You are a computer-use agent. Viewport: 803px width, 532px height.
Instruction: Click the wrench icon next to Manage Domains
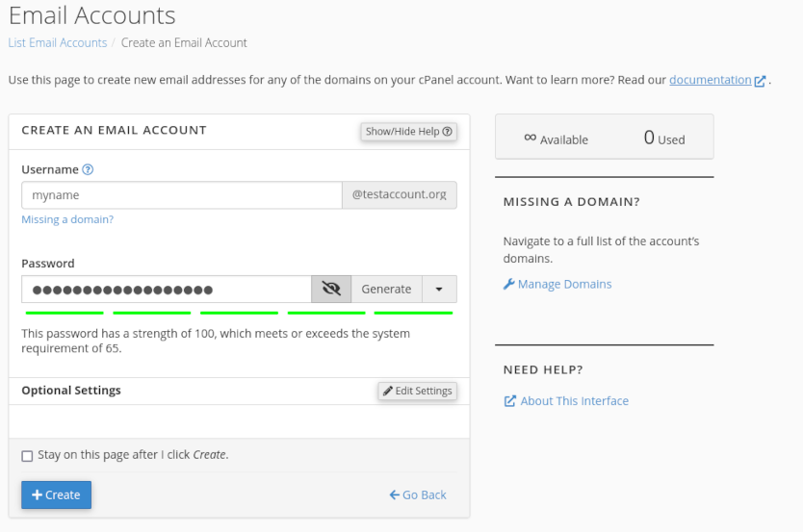[x=509, y=284]
